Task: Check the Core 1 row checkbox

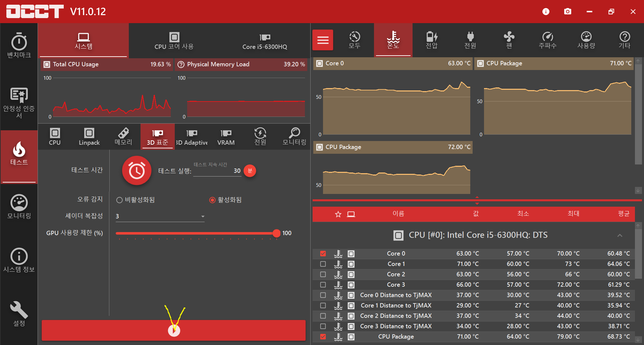Action: coord(323,264)
